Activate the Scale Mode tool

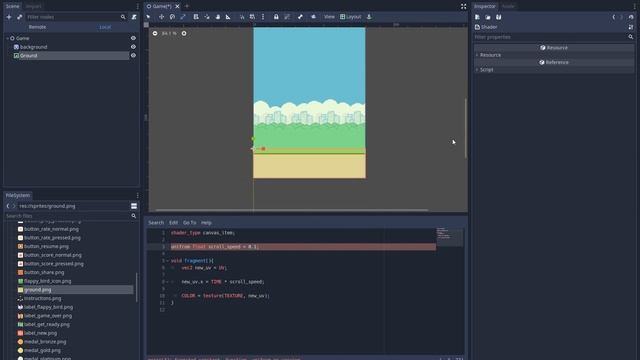(183, 17)
